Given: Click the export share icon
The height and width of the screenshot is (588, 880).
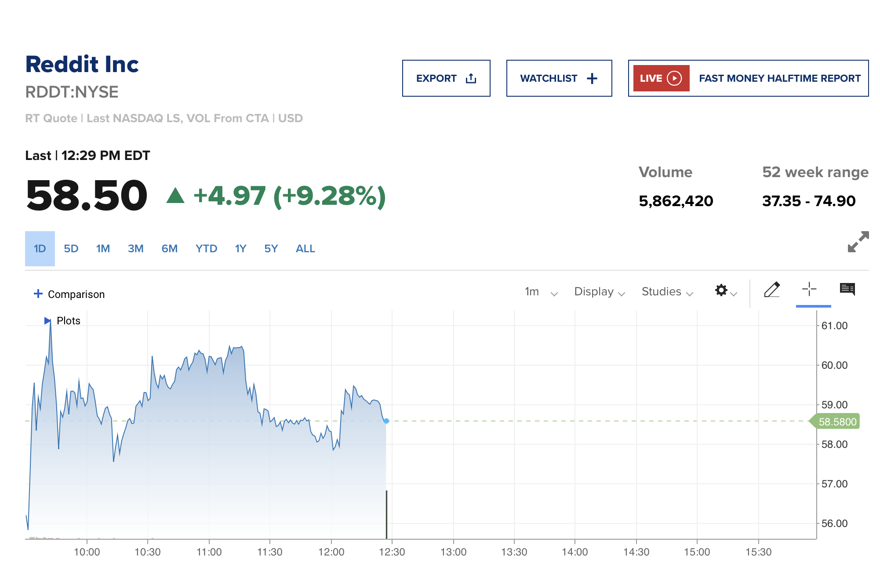Looking at the screenshot, I should [x=471, y=78].
